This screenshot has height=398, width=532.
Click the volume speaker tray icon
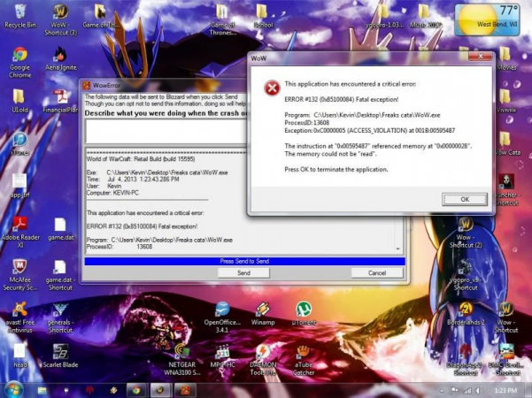(479, 391)
